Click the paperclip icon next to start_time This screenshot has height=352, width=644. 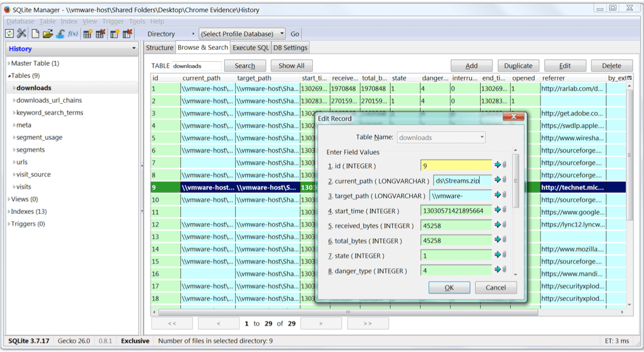tap(505, 209)
